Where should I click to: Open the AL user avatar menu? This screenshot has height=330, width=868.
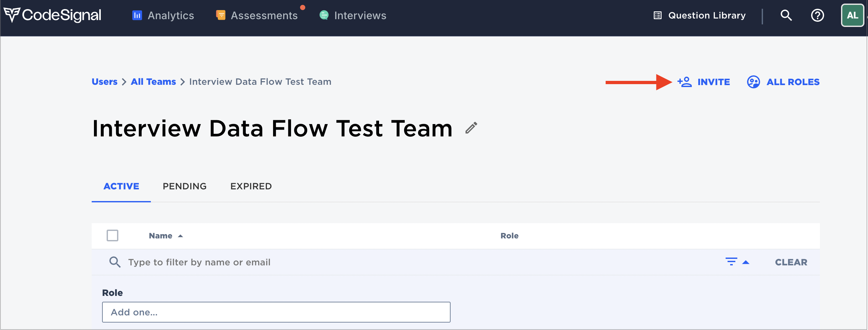coord(852,15)
